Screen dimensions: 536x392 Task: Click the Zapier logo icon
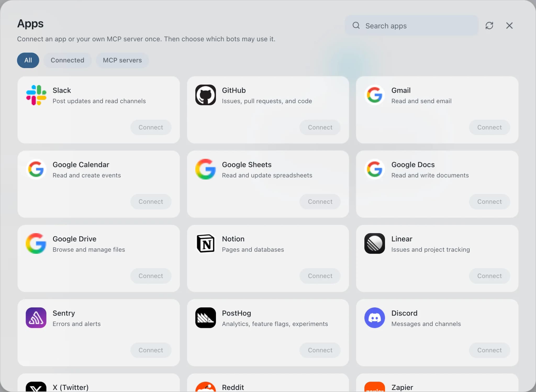click(x=375, y=387)
